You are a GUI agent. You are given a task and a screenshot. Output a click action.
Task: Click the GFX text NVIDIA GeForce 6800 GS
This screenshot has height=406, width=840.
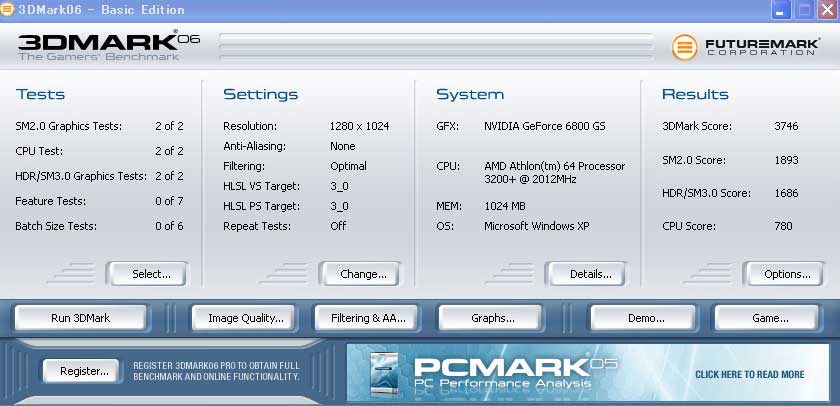(544, 126)
